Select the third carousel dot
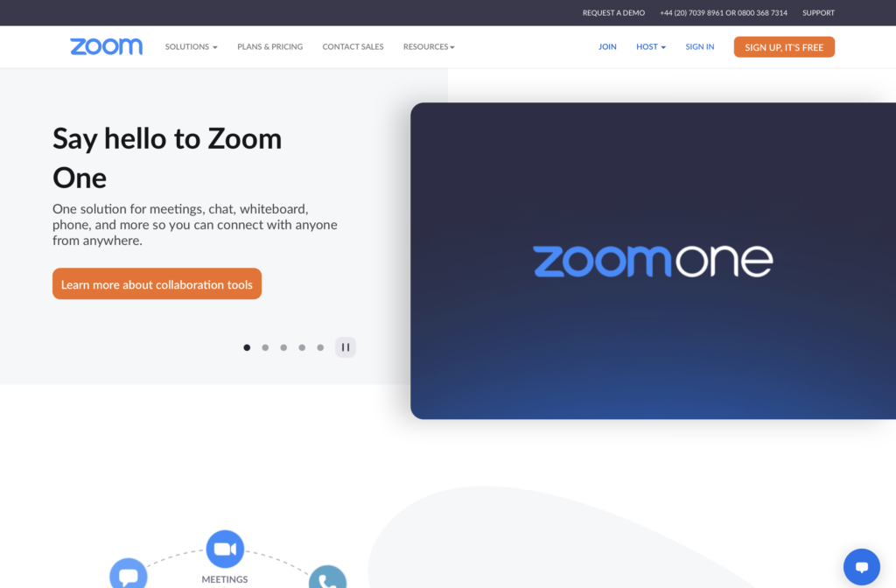This screenshot has width=896, height=588. pos(283,347)
